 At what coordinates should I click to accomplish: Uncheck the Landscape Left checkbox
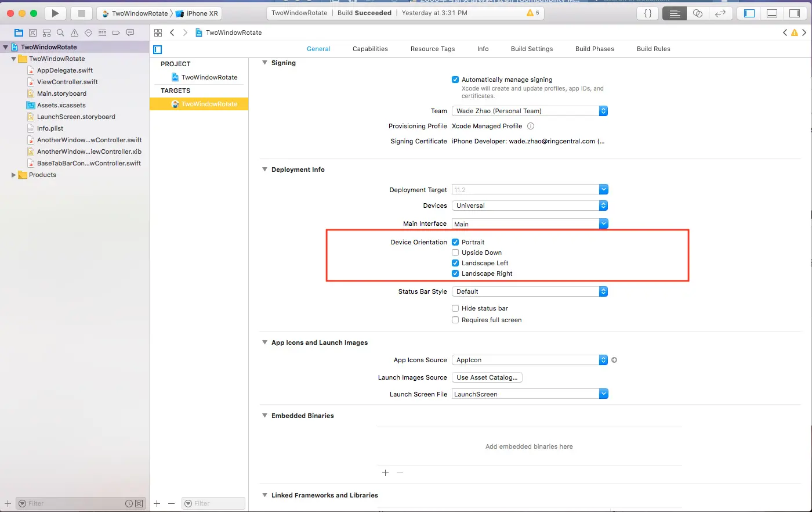(455, 263)
